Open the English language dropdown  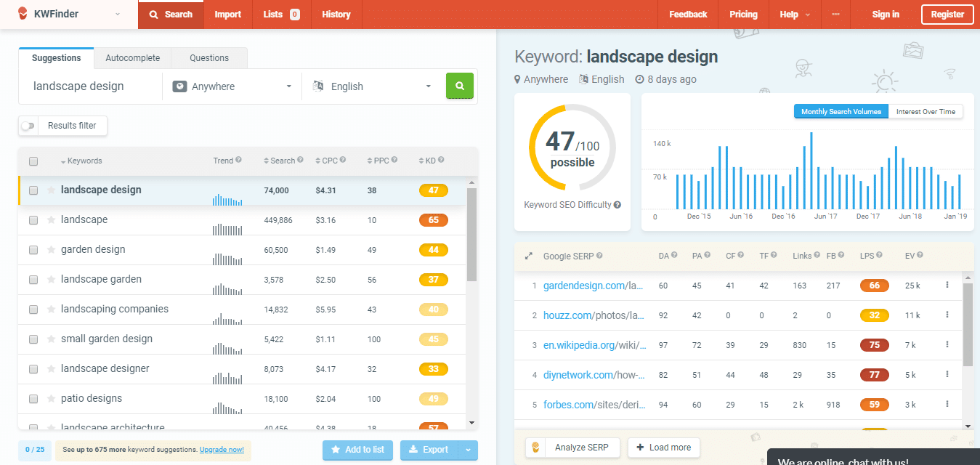pyautogui.click(x=372, y=86)
